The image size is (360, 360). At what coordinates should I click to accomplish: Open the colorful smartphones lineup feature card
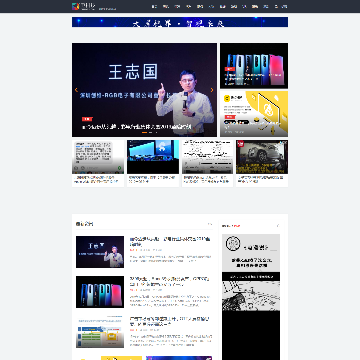pos(254,66)
